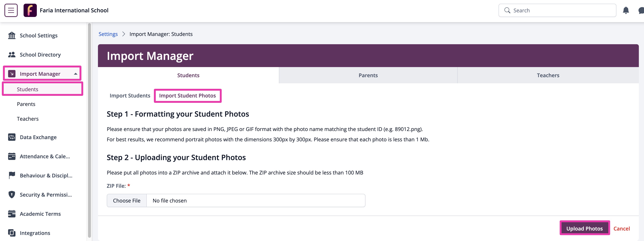Image resolution: width=644 pixels, height=241 pixels.
Task: Click the School Settings bank icon
Action: tap(11, 35)
